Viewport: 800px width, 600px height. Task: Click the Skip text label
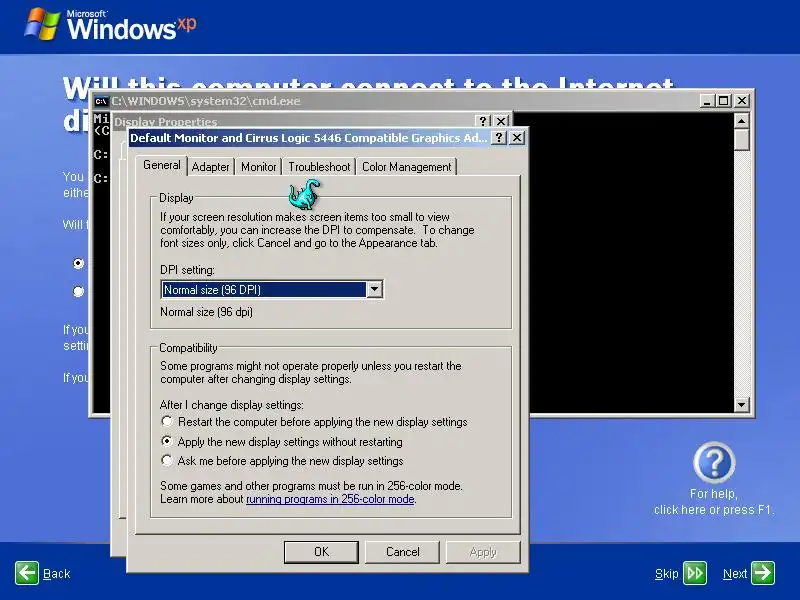tap(666, 574)
